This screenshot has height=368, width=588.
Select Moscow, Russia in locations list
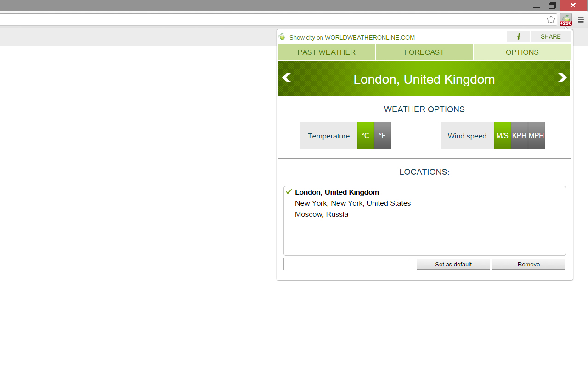(322, 214)
